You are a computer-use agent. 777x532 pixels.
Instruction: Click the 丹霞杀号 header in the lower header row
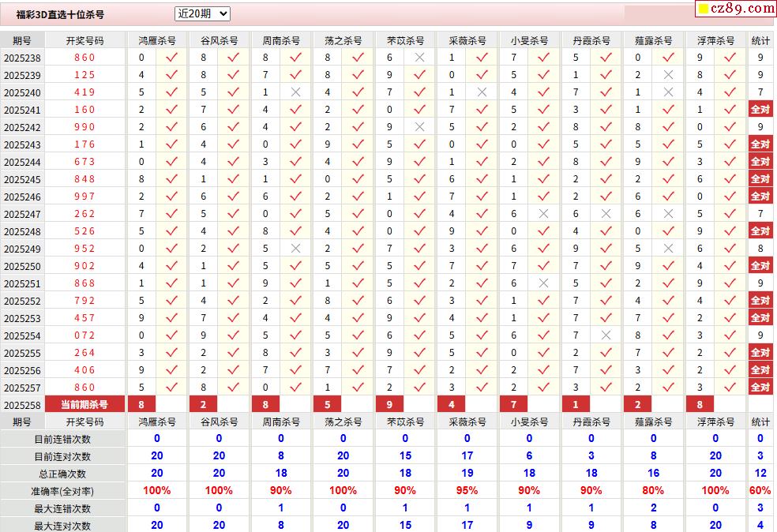(591, 422)
